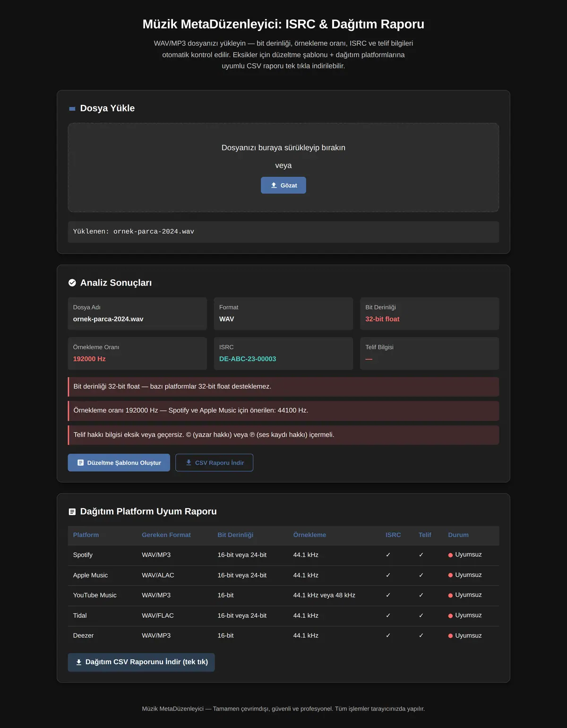The width and height of the screenshot is (567, 728).
Task: Select the YouTube Music platform cell
Action: point(94,595)
